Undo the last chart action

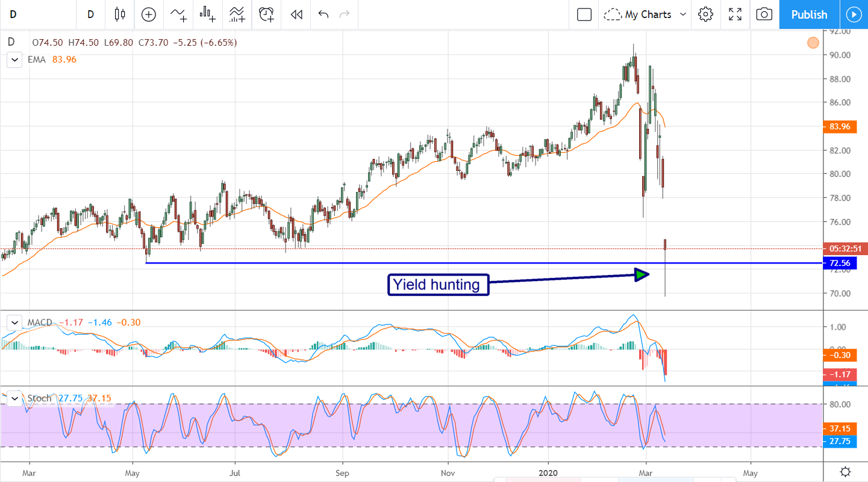pyautogui.click(x=323, y=14)
